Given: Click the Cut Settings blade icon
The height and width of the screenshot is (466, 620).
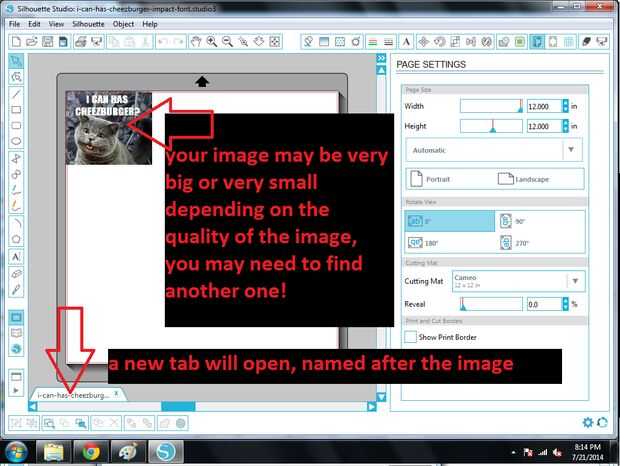Looking at the screenshot, I should pos(586,42).
